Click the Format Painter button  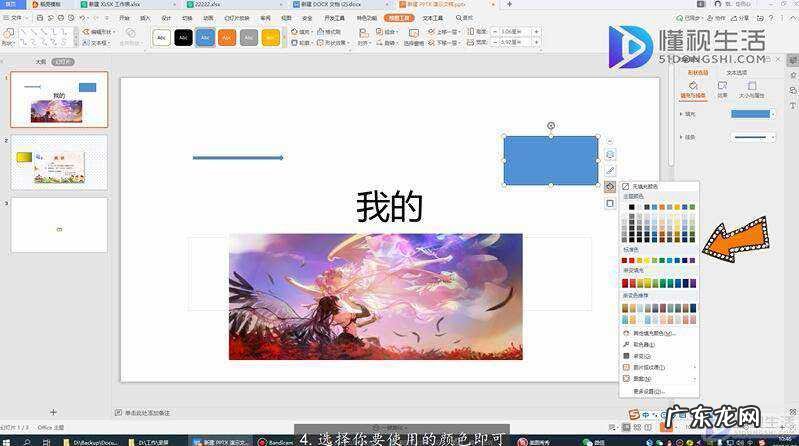tap(329, 32)
